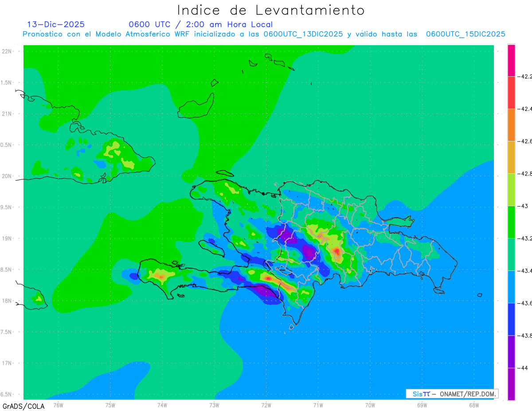Click the "71W" longitude label
The height and width of the screenshot is (411, 532).
point(318,405)
